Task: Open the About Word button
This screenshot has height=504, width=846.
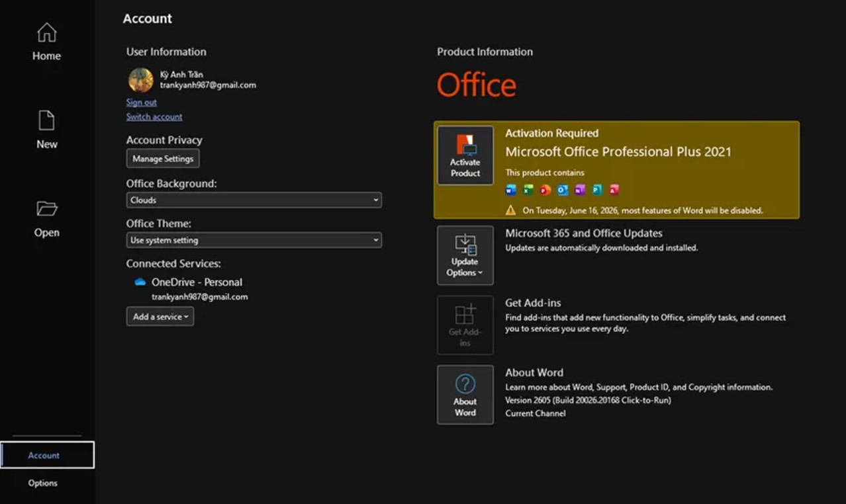Action: coord(465,395)
